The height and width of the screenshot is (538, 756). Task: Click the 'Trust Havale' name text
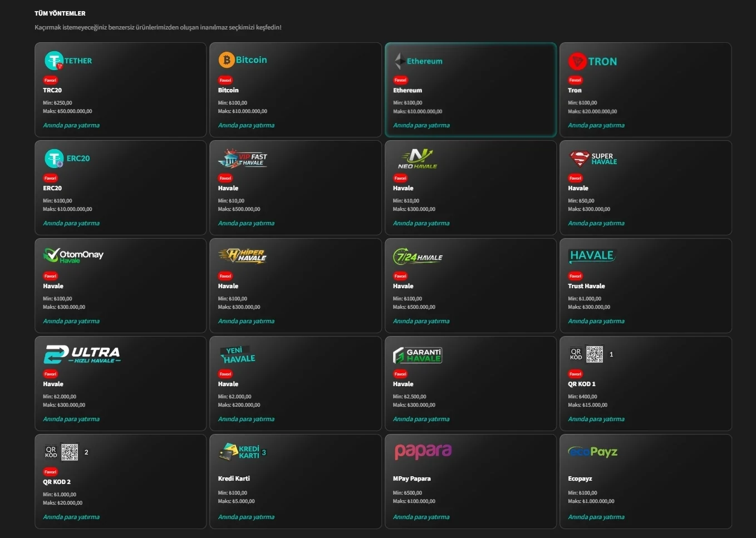pyautogui.click(x=586, y=286)
